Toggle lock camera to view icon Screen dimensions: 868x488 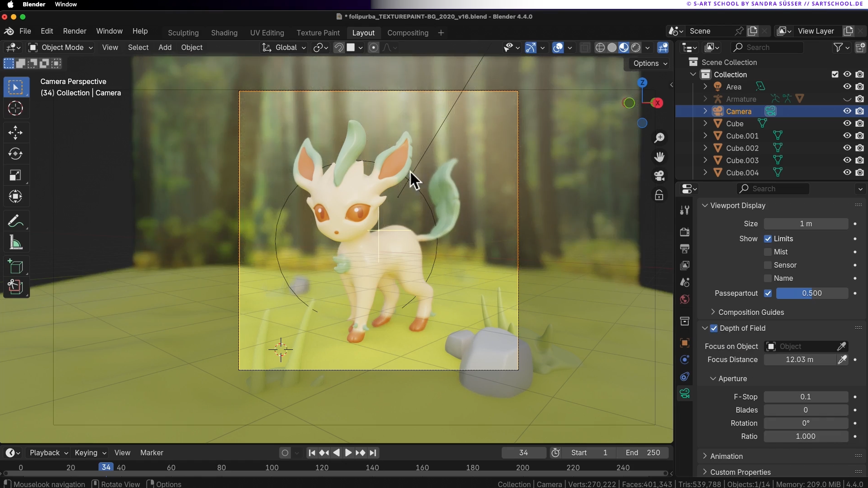tap(659, 195)
